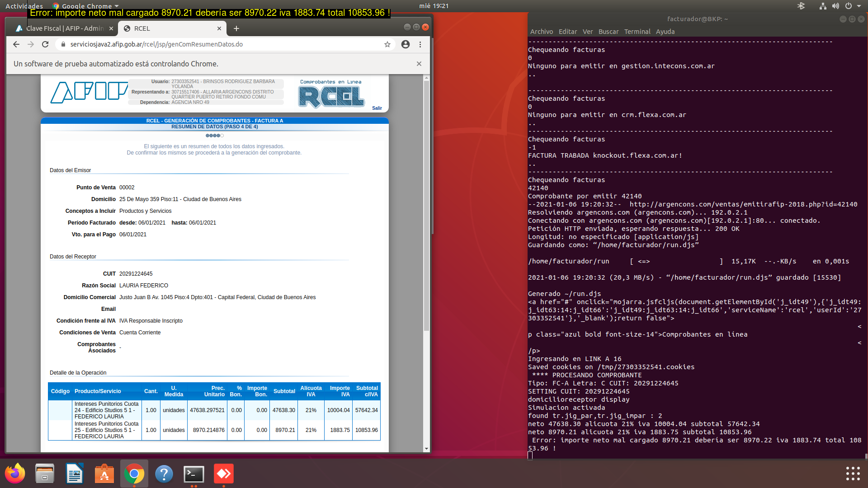The height and width of the screenshot is (488, 868).
Task: Open the terminal Archivo menu
Action: (542, 32)
